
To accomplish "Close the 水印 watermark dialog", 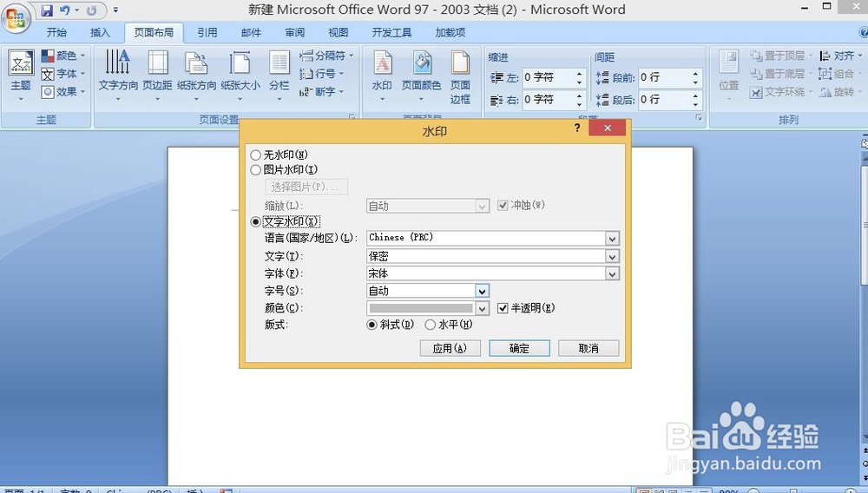I will [x=608, y=128].
